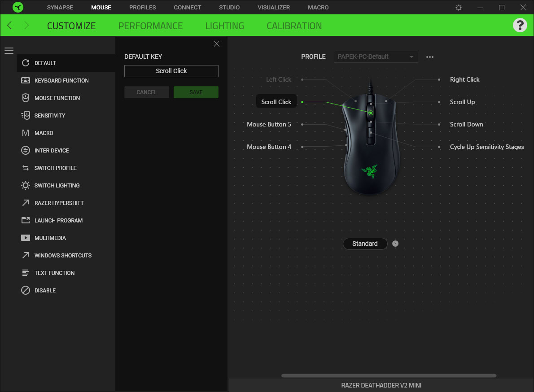Click the Standard mode button
534x392 pixels.
365,244
